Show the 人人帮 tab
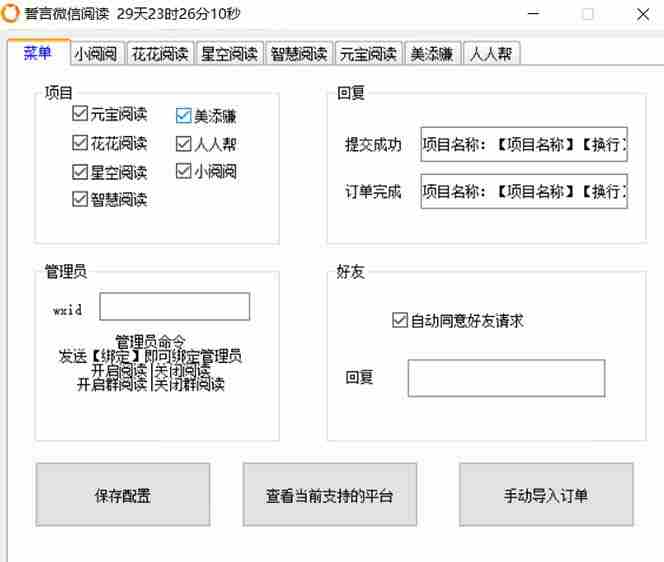Viewport: 664px width, 562px height. click(x=491, y=54)
